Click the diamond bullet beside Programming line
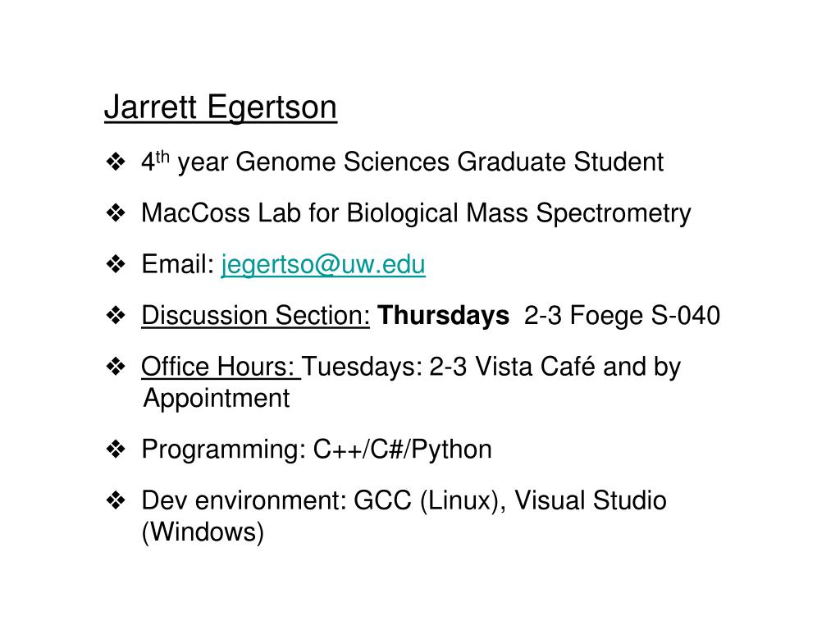The width and height of the screenshot is (840, 630). coord(116,449)
